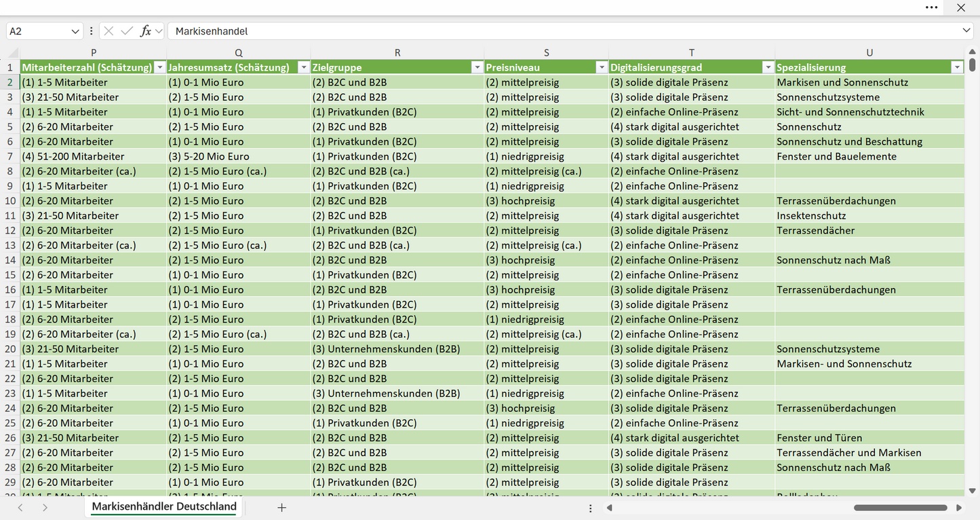Select cell 'Insektenschutz' in row 11
The height and width of the screenshot is (520, 980).
869,216
